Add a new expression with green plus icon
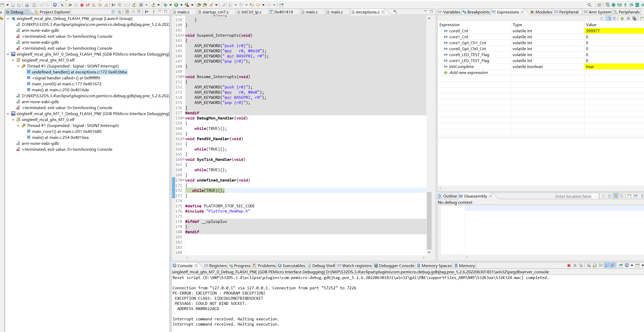This screenshot has width=644, height=332. pos(622,18)
